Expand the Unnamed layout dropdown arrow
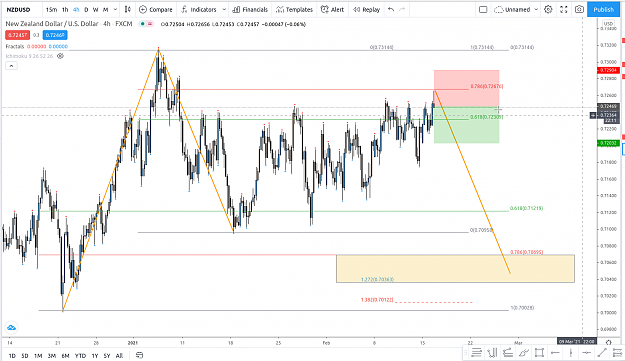This screenshot has height=361, width=625. tap(536, 10)
